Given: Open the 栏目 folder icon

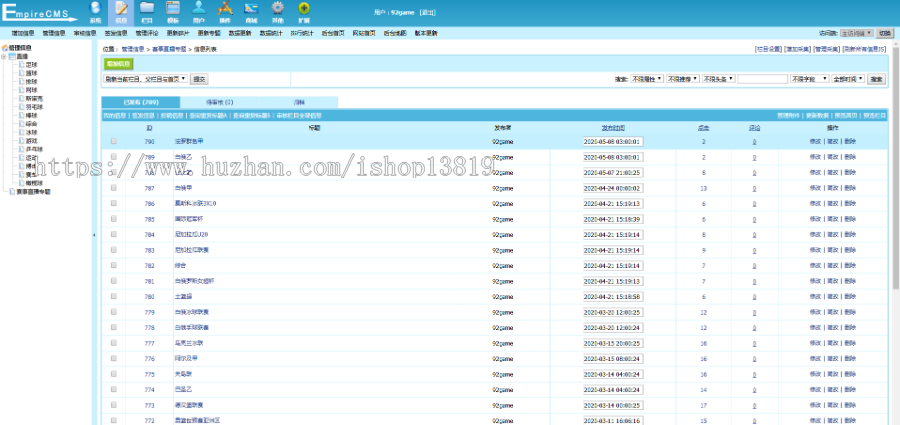Looking at the screenshot, I should pos(147,8).
